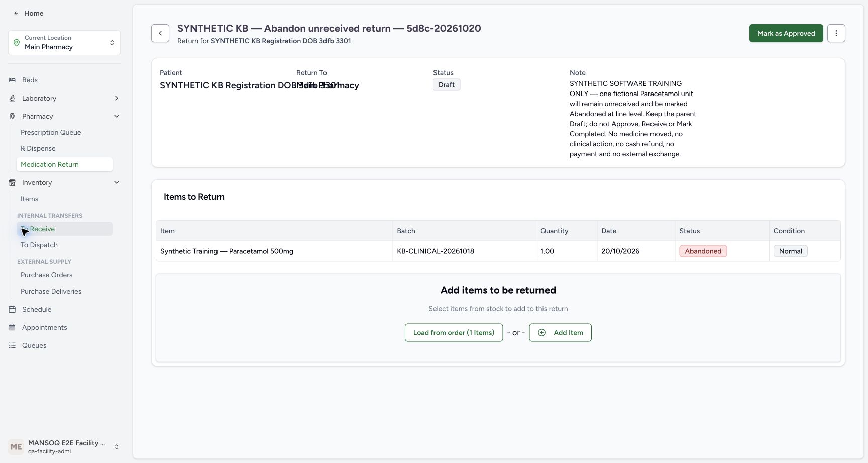The width and height of the screenshot is (868, 463).
Task: Click the Beds bed icon in sidebar
Action: point(12,80)
